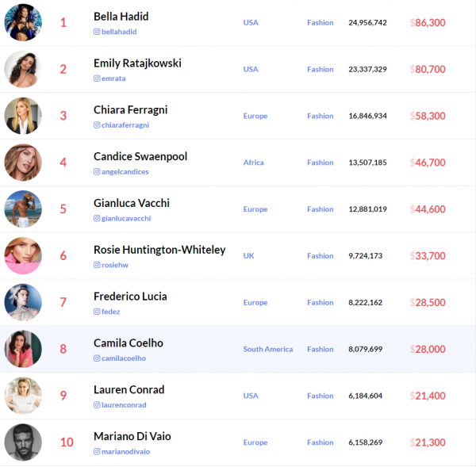Click Instagram icon next to rosiehw
The height and width of the screenshot is (467, 476).
click(x=97, y=265)
